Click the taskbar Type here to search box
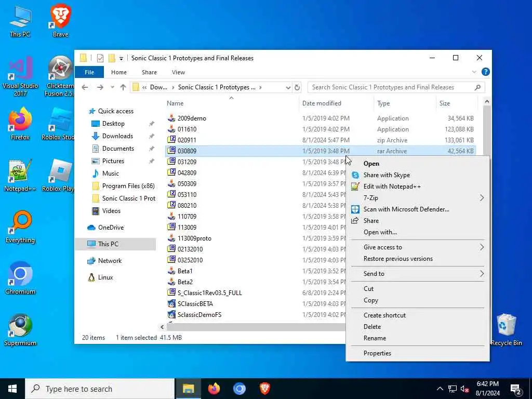 point(100,389)
